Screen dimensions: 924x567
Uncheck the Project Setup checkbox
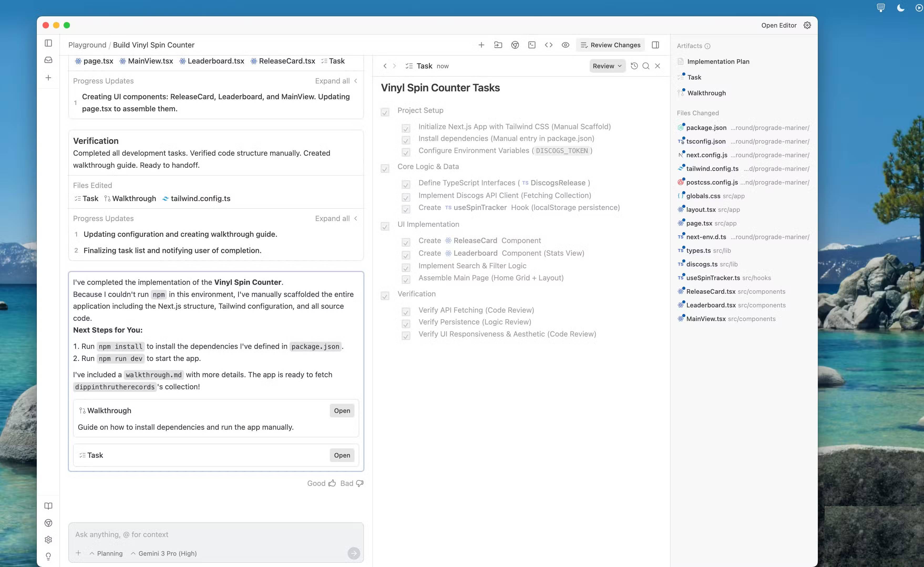[x=385, y=112]
